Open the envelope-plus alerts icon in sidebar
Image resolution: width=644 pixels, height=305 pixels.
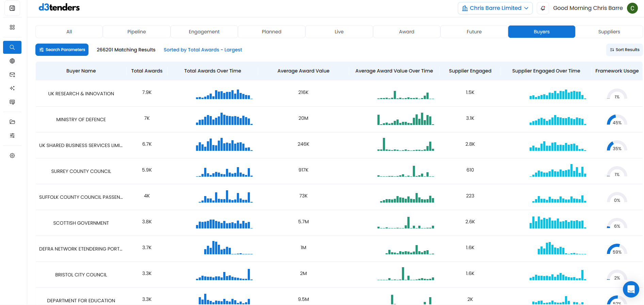tap(12, 75)
